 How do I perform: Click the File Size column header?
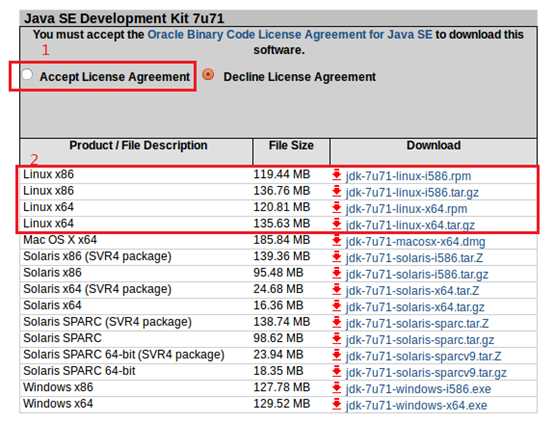[291, 145]
